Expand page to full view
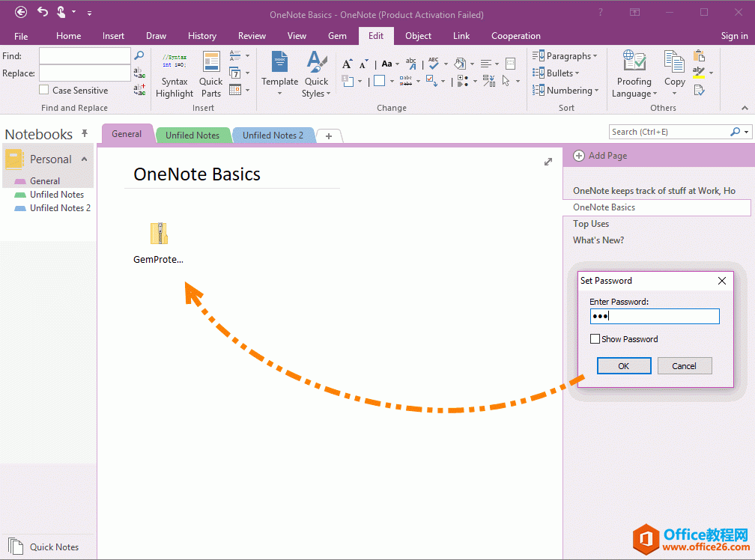Screen dimensions: 755x560 click(548, 162)
